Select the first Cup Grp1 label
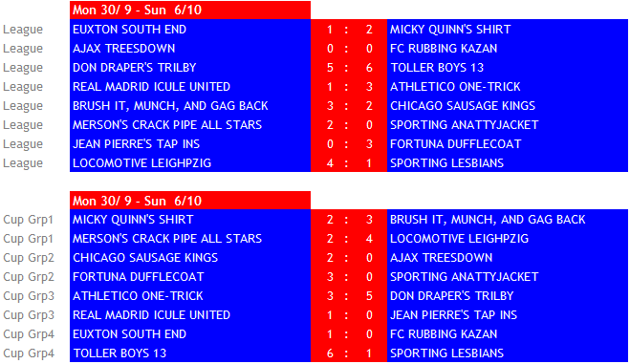This screenshot has height=364, width=630. pos(28,220)
